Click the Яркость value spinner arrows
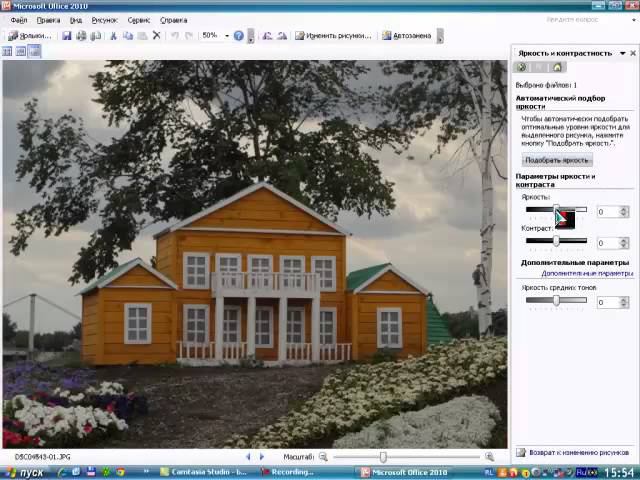 tap(623, 212)
